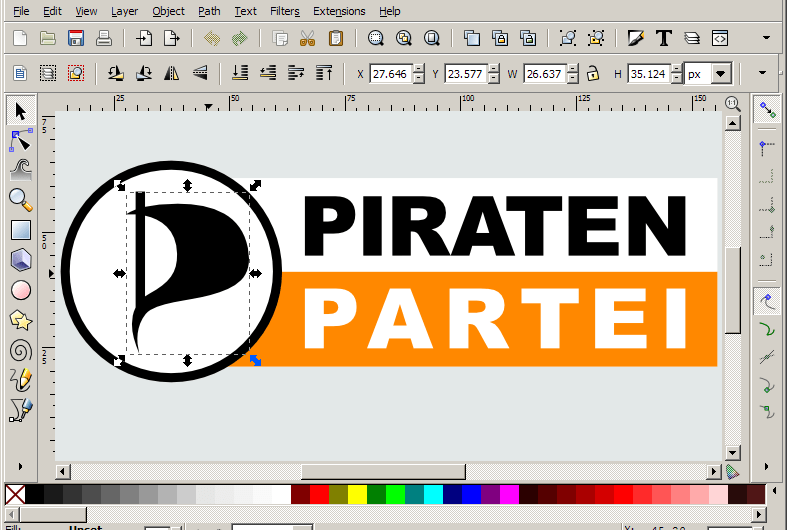Open the Text and Font dialog icon
This screenshot has height=530, width=787.
pos(663,39)
